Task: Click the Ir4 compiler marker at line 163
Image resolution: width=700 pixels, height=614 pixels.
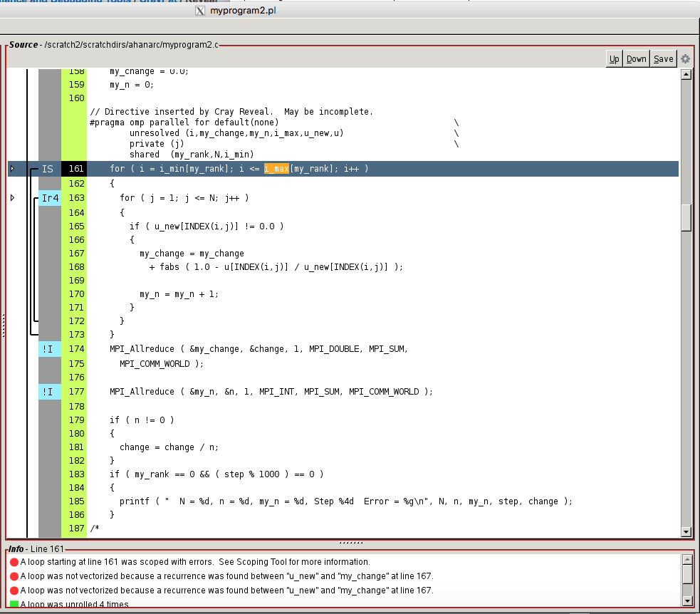Action: [49, 198]
